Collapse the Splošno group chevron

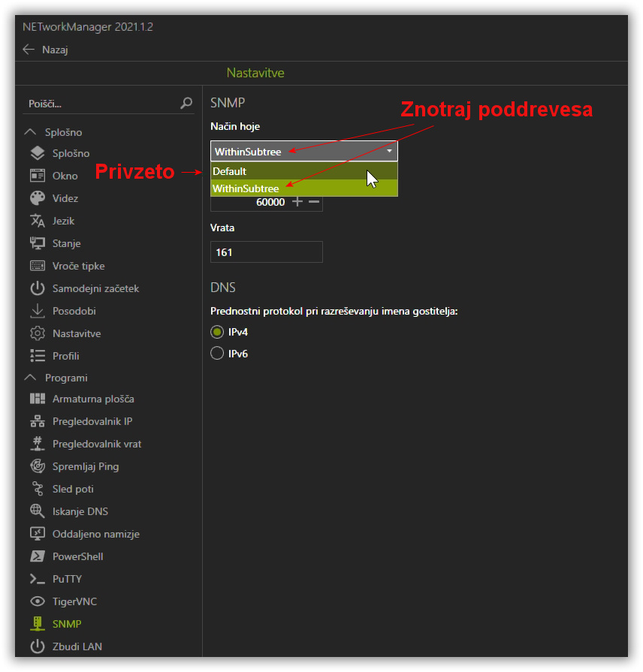[x=30, y=131]
